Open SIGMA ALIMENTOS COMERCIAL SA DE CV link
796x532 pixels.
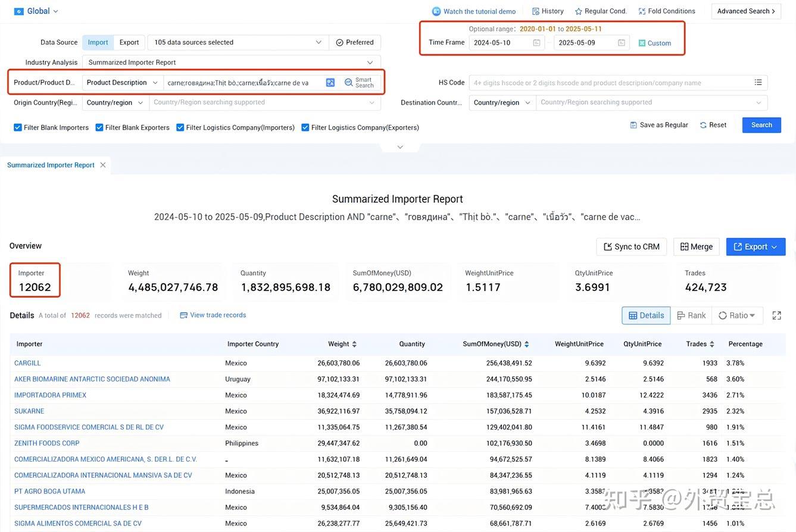[x=78, y=524]
